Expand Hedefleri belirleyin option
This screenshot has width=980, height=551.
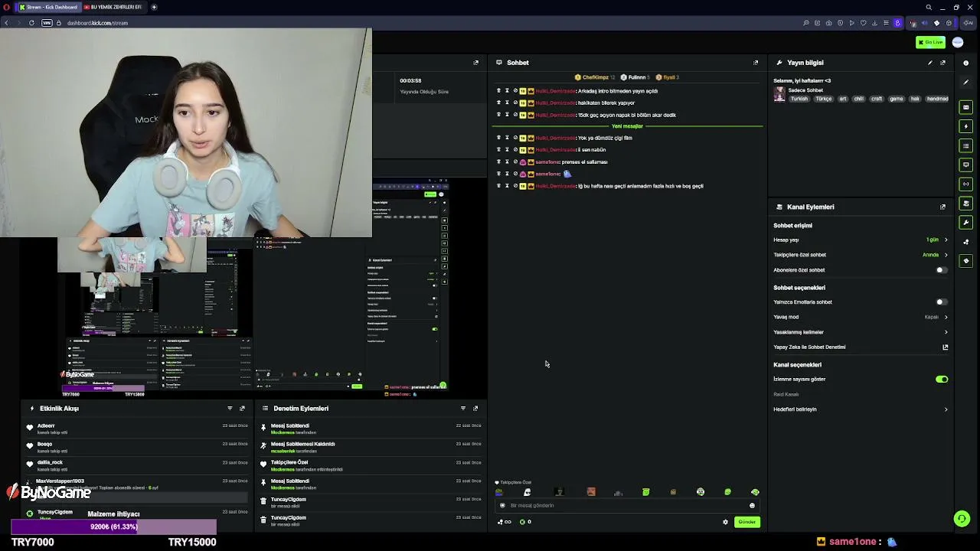861,409
